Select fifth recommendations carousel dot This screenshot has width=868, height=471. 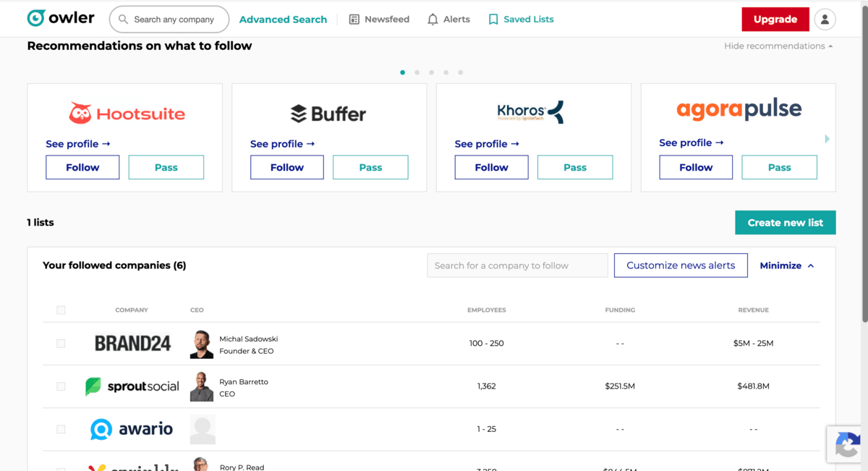(460, 72)
